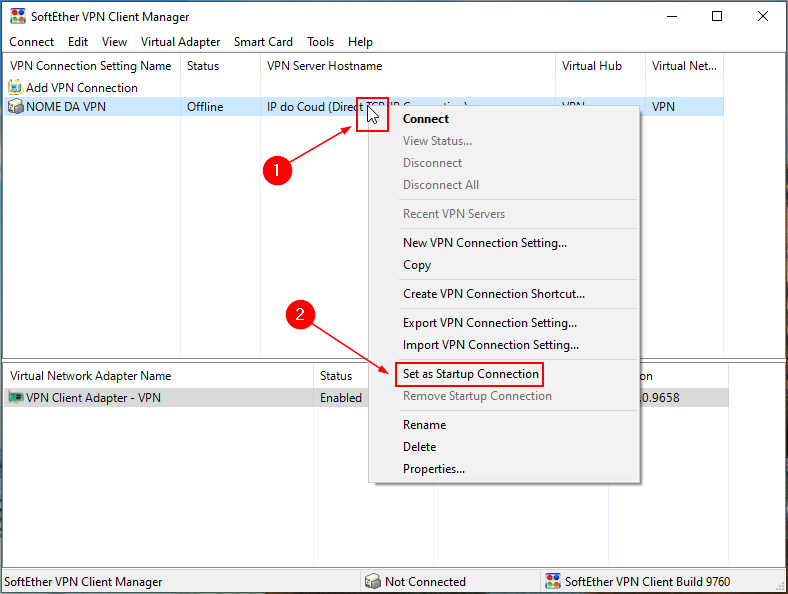Select the Add VPN Connection row text
Screen dimensions: 788x594
(x=82, y=87)
